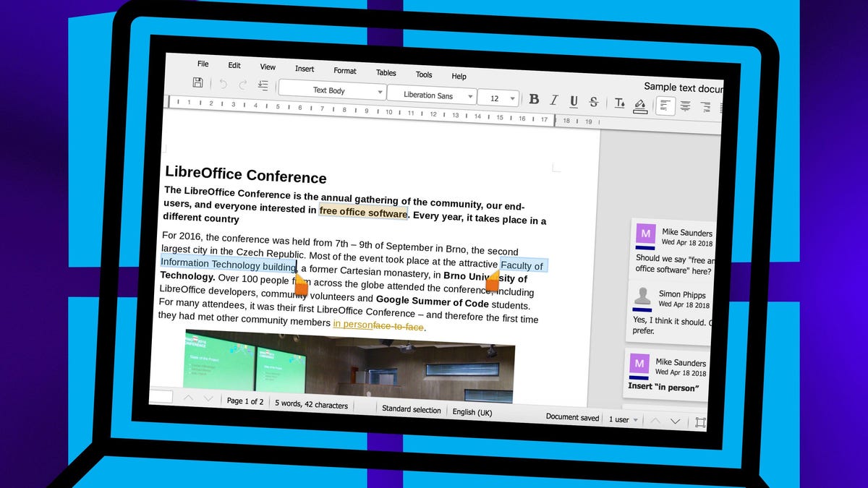Click the up chevron right of 1 user

point(655,420)
